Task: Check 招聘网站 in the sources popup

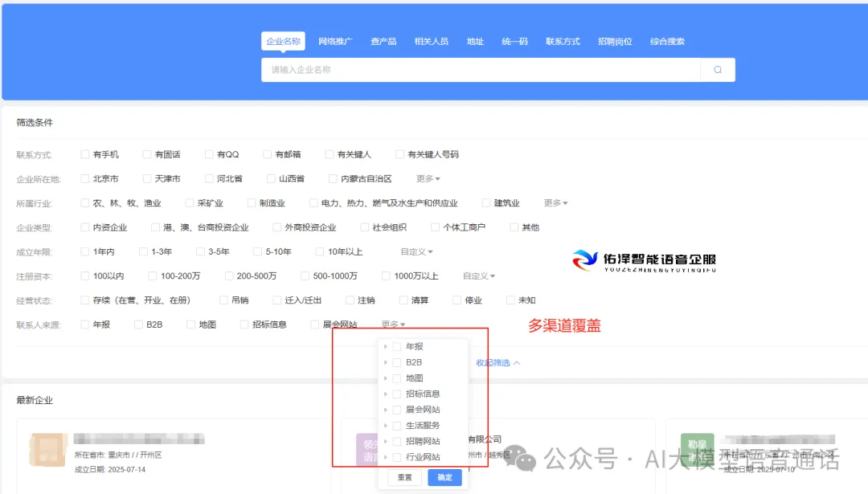Action: click(x=398, y=441)
